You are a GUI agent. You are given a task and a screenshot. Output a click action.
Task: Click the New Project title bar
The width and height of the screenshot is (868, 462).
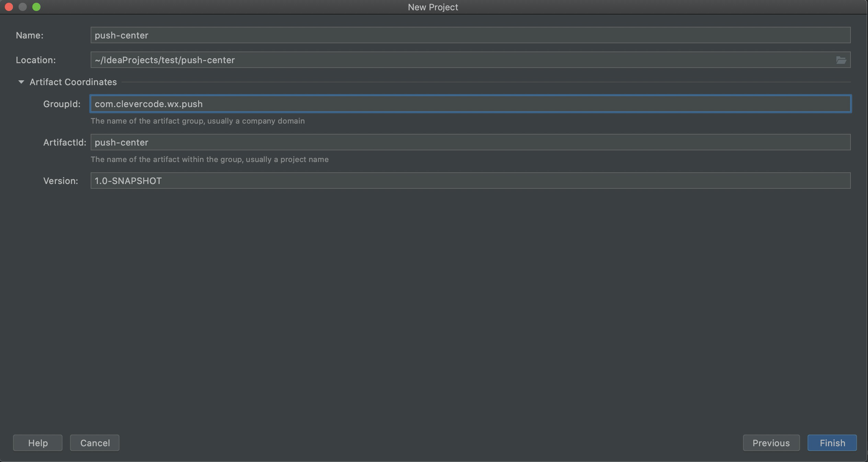pos(433,7)
